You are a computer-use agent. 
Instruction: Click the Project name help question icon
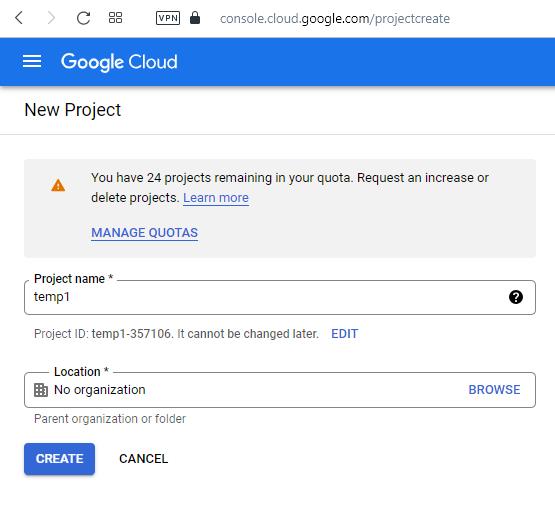[x=516, y=297]
